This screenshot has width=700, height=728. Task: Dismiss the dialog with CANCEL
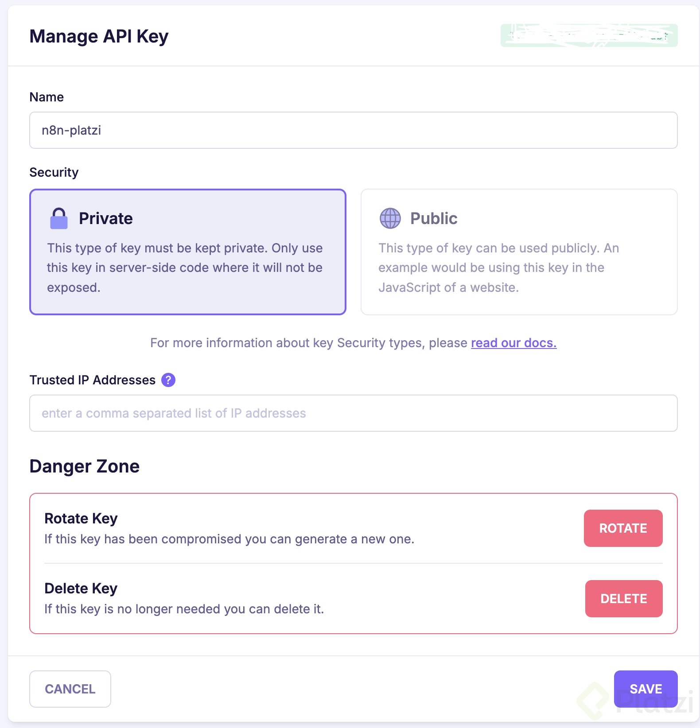(x=70, y=689)
